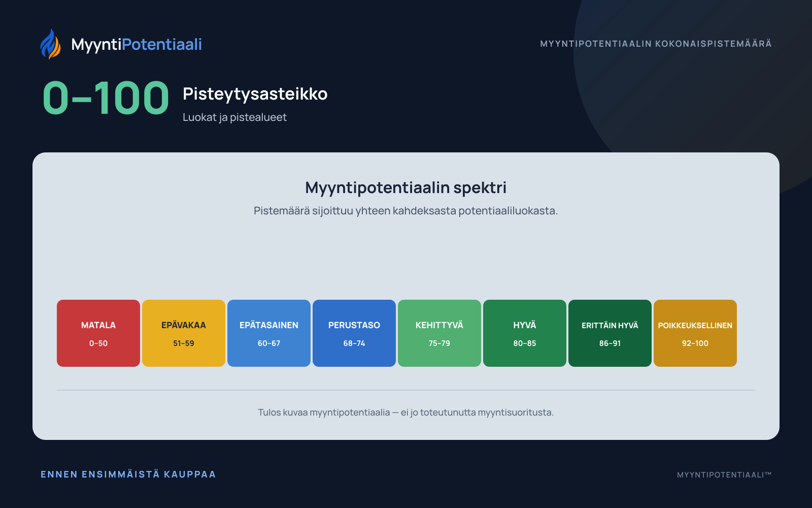Click the MYYNTIPOTENTIAALI™ footer trademark text
Image resolution: width=812 pixels, height=508 pixels.
[x=724, y=475]
